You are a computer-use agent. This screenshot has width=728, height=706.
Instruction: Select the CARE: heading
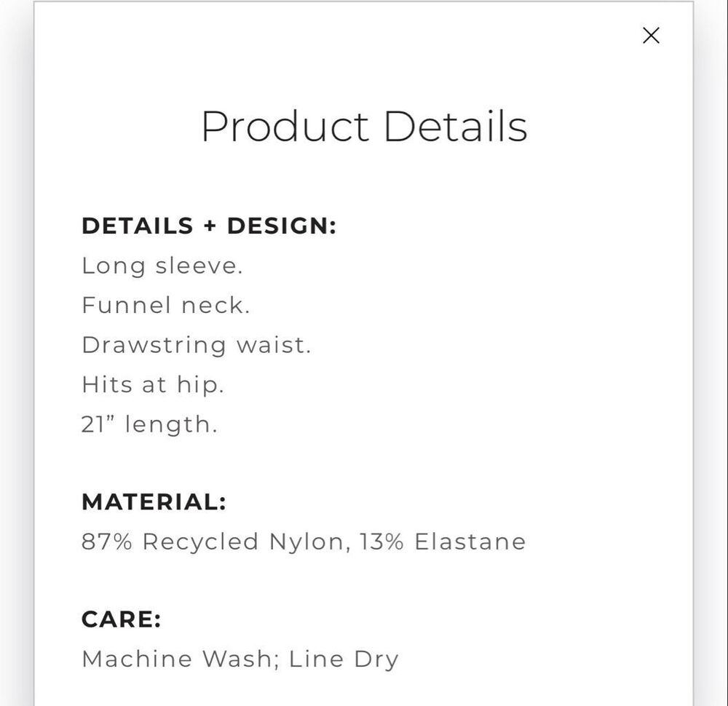122,619
